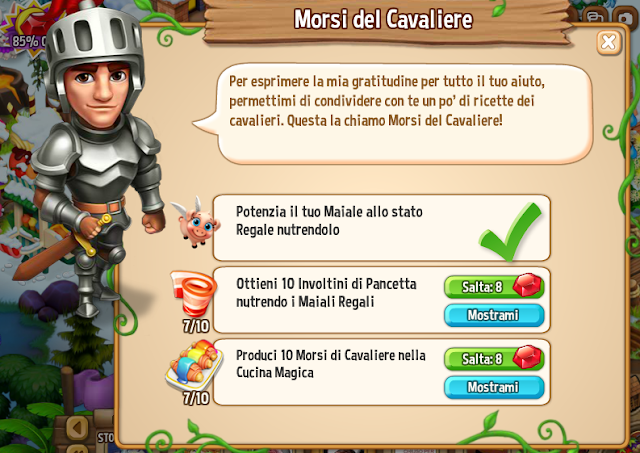Click the camera screenshot icon
640x453 pixels.
point(625,19)
